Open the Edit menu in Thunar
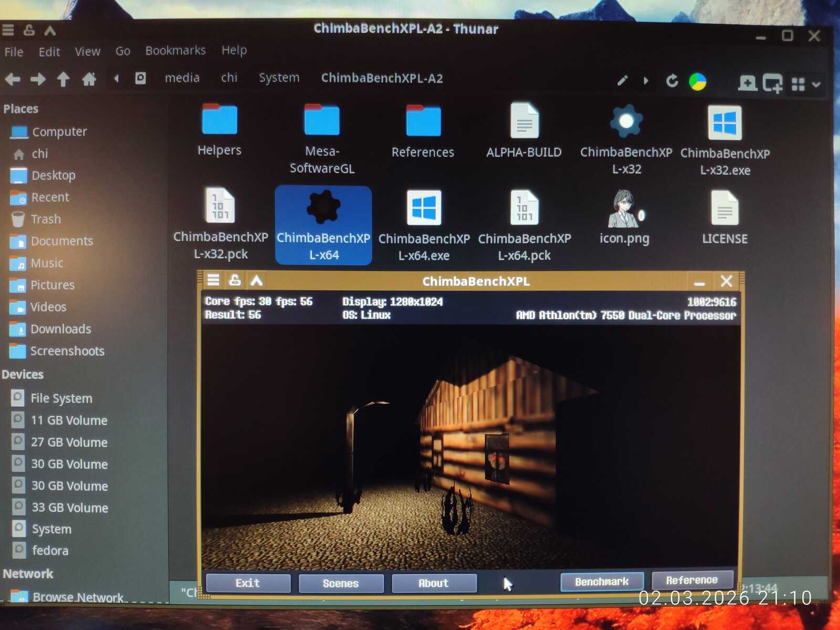 click(x=49, y=52)
